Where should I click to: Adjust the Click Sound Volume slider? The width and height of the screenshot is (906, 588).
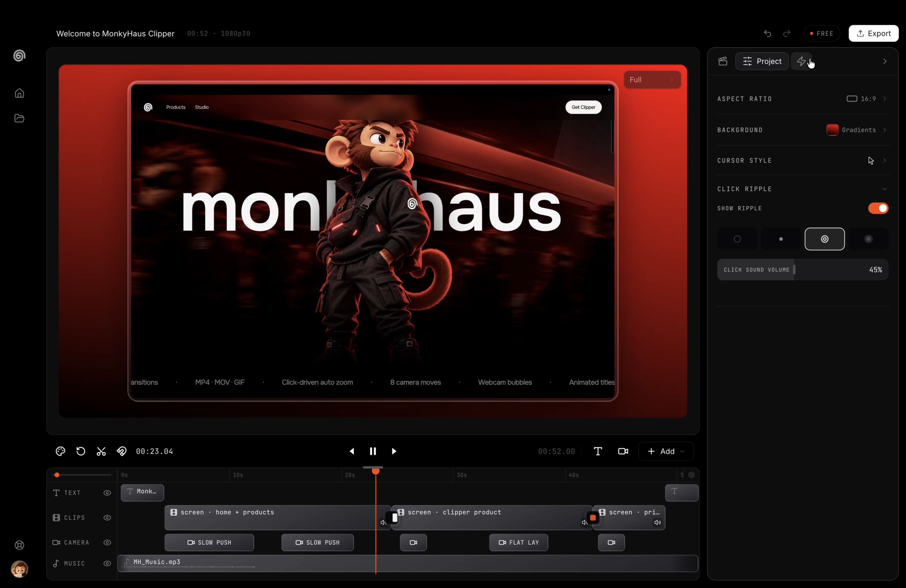(x=802, y=270)
